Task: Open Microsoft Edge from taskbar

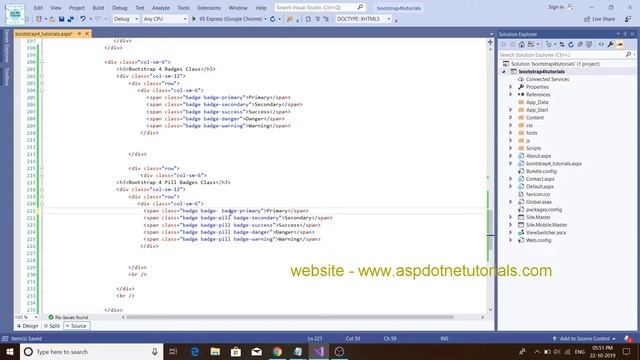Action: 195,351
